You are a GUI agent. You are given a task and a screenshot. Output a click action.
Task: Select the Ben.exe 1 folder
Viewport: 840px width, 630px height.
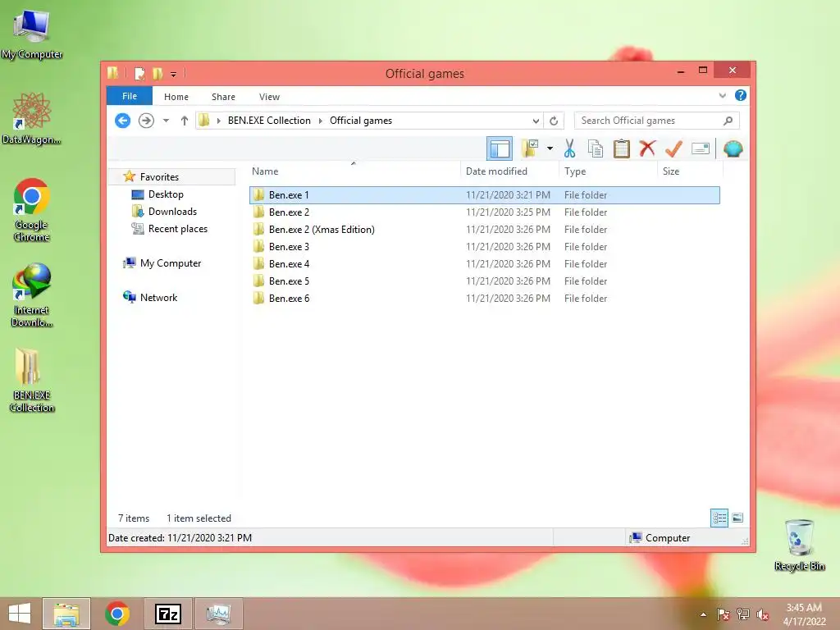pyautogui.click(x=484, y=195)
